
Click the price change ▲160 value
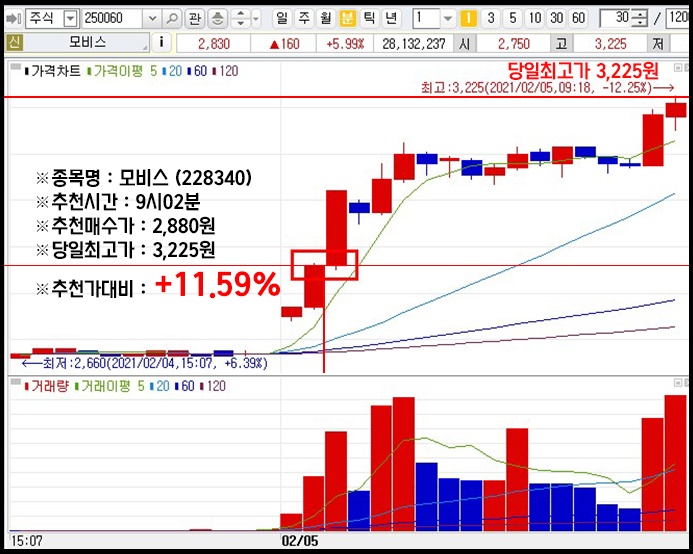pos(284,44)
